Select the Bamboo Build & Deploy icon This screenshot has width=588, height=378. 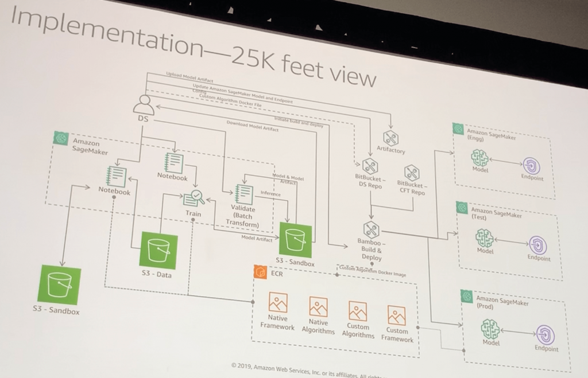click(372, 229)
